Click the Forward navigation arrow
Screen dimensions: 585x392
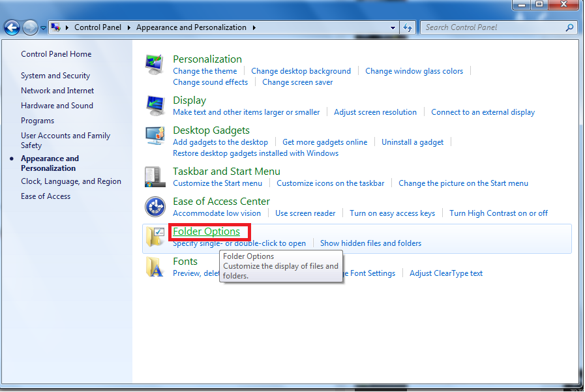(x=30, y=27)
